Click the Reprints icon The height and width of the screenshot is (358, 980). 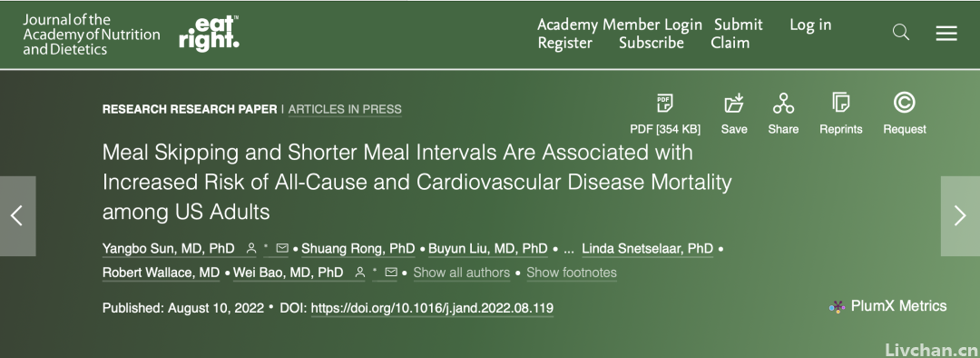tap(840, 103)
